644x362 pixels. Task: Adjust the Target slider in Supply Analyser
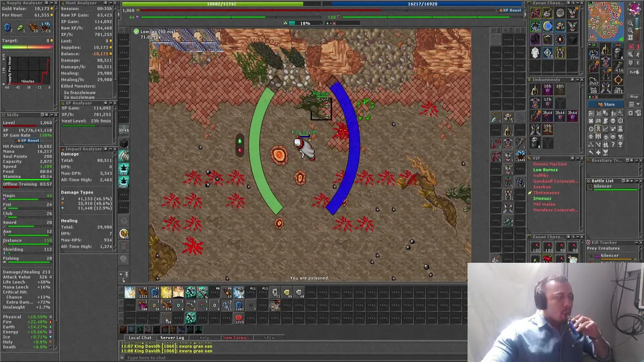coord(27,47)
